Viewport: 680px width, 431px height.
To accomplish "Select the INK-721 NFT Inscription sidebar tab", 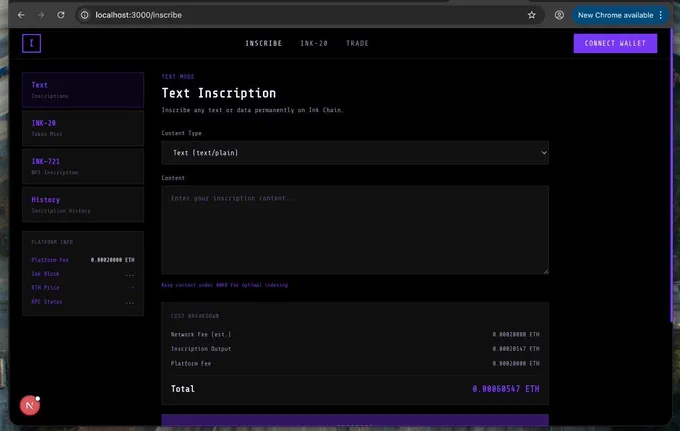I will (x=83, y=167).
